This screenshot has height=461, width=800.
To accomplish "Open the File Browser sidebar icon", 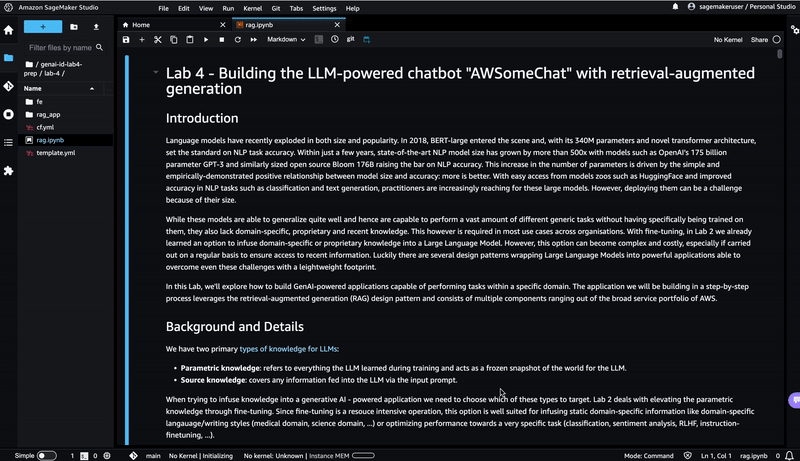I will 8,58.
